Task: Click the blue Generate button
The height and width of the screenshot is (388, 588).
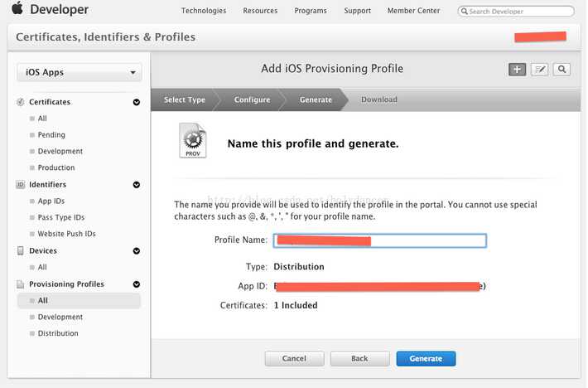Action: click(426, 358)
